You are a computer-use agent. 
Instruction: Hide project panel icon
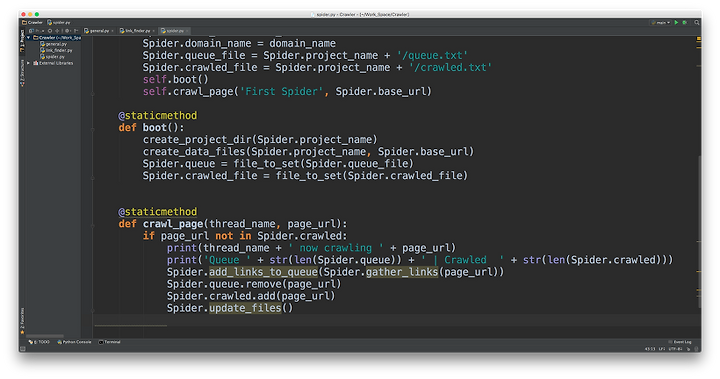[x=76, y=31]
